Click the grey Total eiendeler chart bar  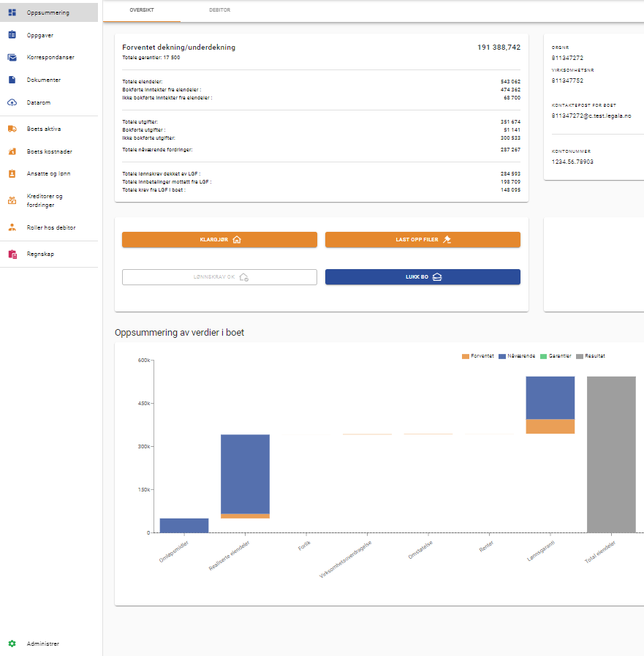(x=611, y=454)
